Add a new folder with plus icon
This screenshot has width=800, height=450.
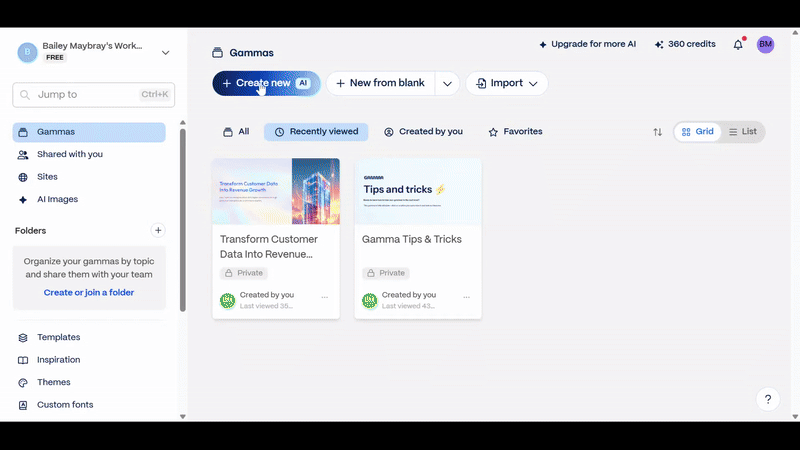tap(158, 230)
